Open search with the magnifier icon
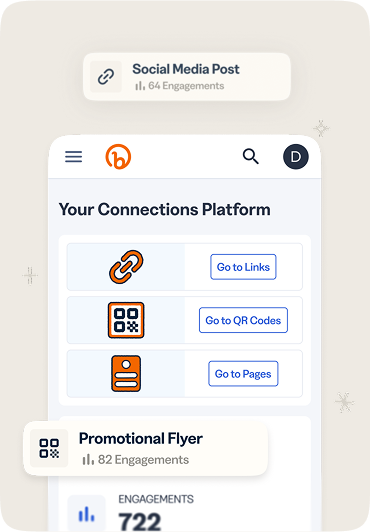The width and height of the screenshot is (370, 532). [x=251, y=156]
